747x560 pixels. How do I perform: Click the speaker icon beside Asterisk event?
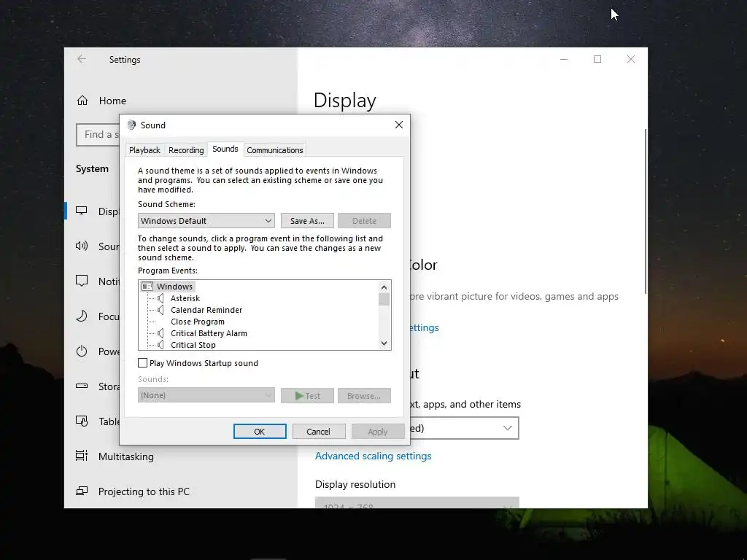(x=161, y=298)
